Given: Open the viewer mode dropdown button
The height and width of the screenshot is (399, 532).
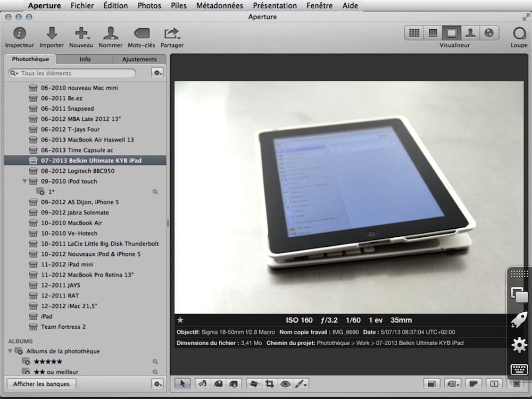Looking at the screenshot, I should pos(453,384).
